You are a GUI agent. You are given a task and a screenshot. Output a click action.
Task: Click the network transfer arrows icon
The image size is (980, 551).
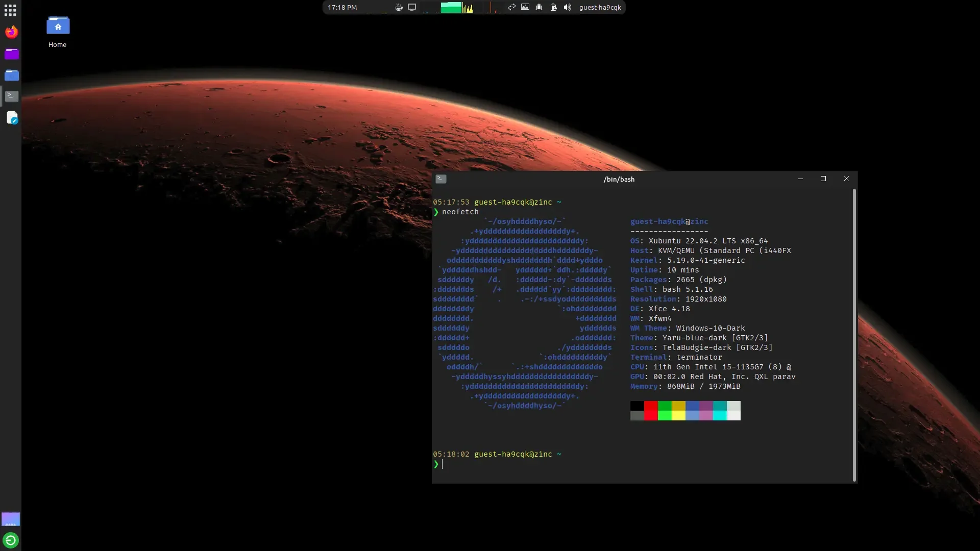(x=511, y=7)
